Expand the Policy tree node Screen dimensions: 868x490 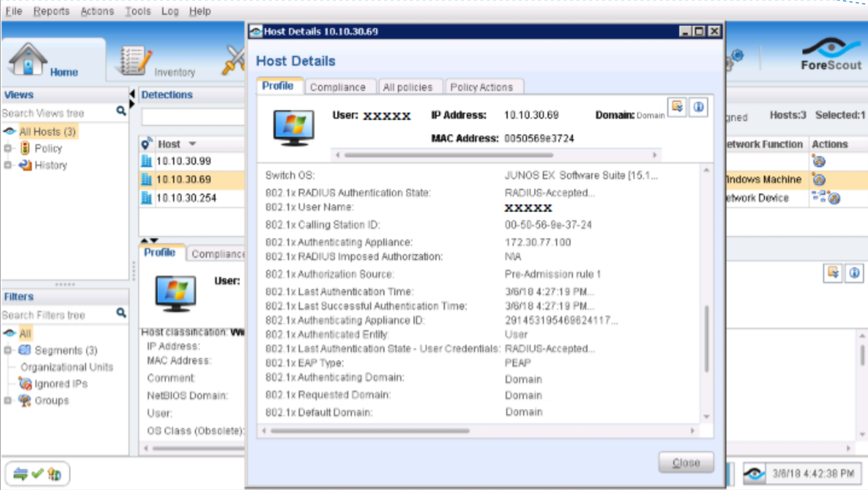7,148
